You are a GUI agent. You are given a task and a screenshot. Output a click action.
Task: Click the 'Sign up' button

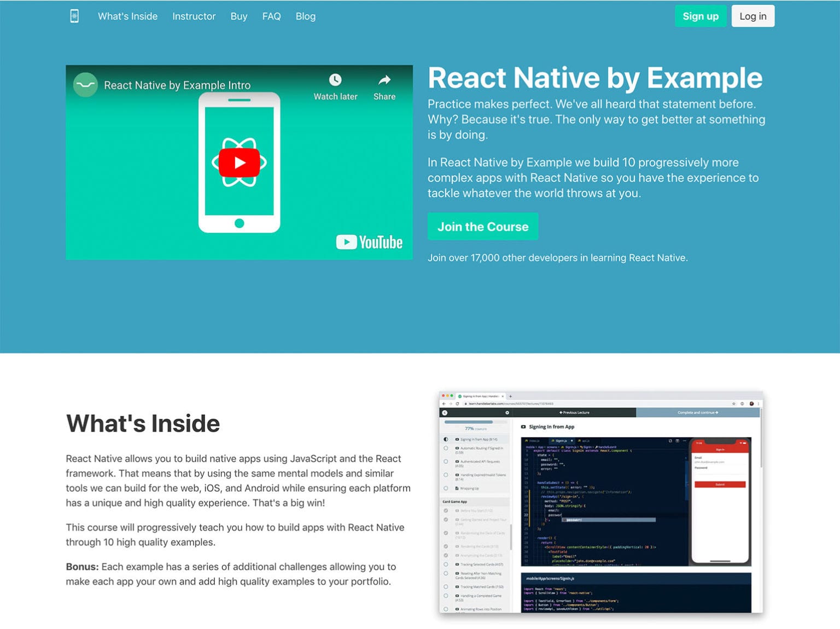point(701,16)
